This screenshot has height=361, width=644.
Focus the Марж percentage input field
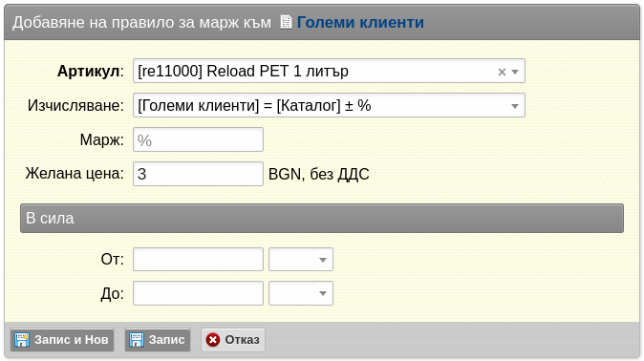(x=198, y=139)
